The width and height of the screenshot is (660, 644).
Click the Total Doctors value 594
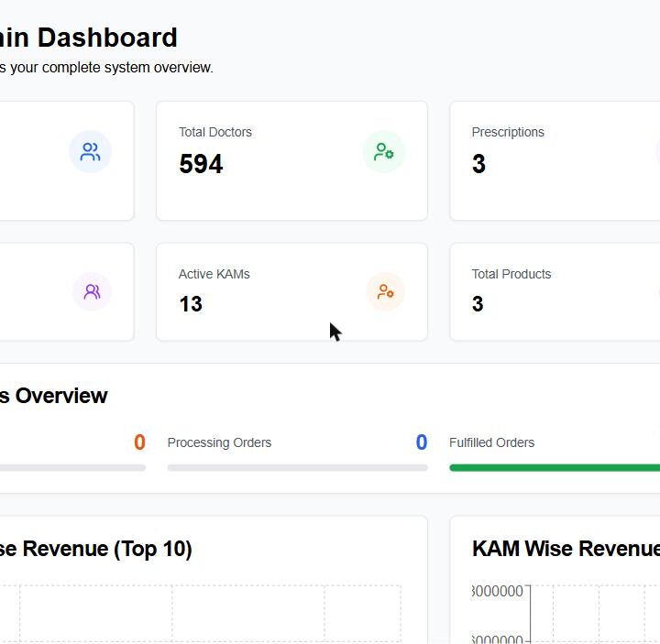(201, 164)
